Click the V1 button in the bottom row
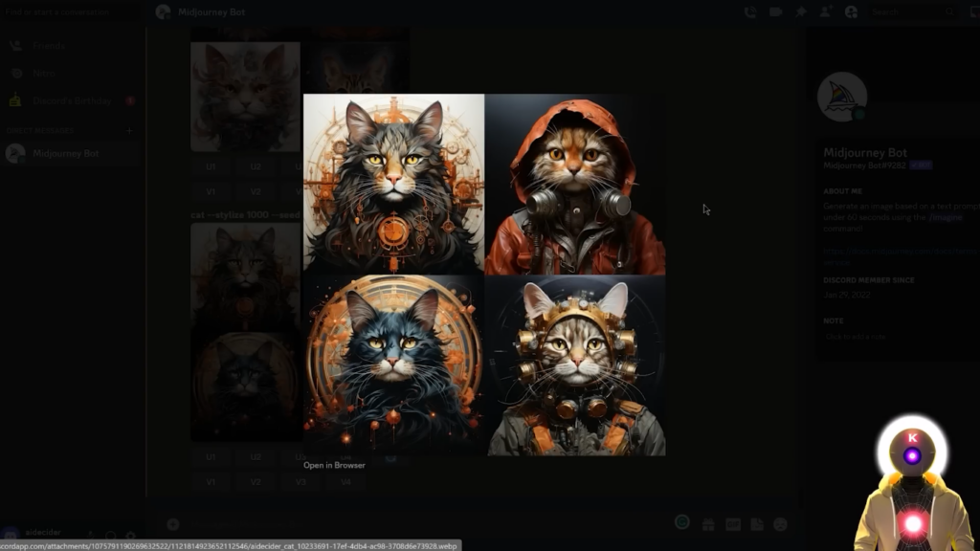The image size is (980, 551). (211, 482)
